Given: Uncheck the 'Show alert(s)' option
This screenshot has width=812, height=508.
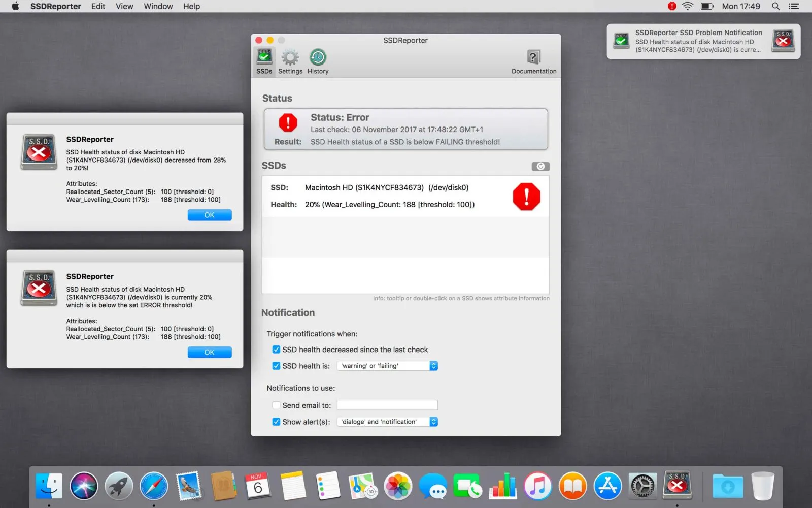Looking at the screenshot, I should point(276,422).
